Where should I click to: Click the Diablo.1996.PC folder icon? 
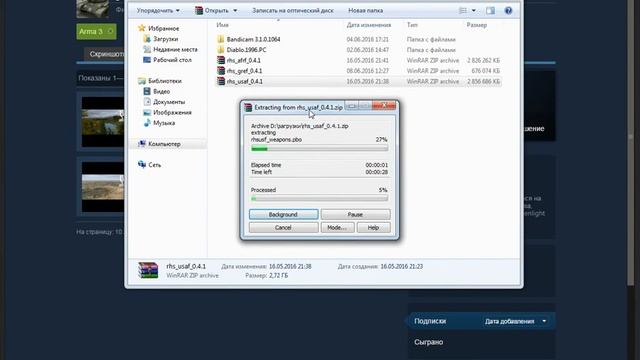[x=221, y=50]
